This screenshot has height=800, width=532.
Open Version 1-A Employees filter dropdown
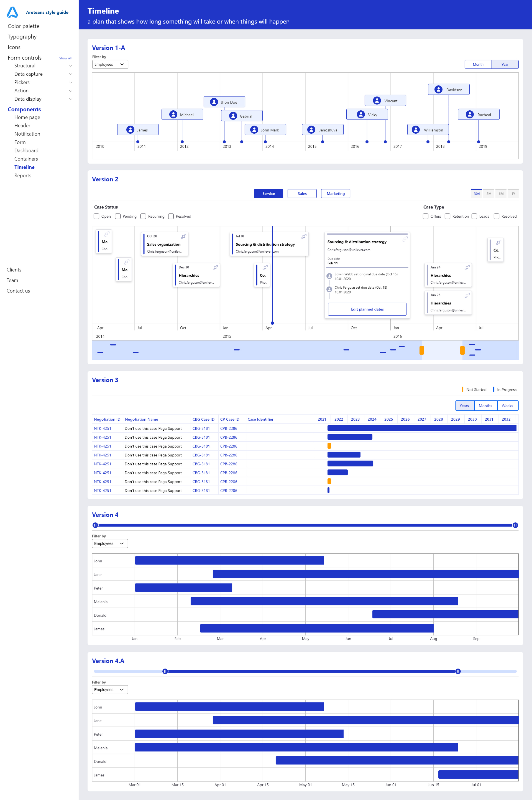(x=110, y=65)
